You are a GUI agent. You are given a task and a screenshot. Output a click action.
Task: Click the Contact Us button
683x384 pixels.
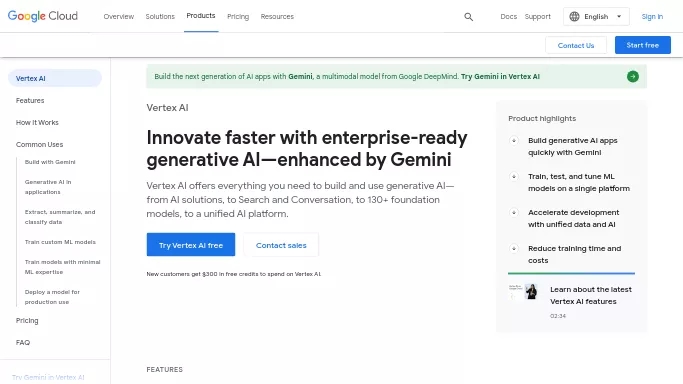[576, 45]
